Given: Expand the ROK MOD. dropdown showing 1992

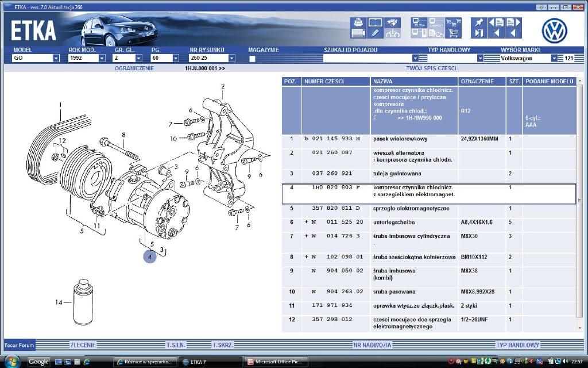Looking at the screenshot, I should click(102, 58).
